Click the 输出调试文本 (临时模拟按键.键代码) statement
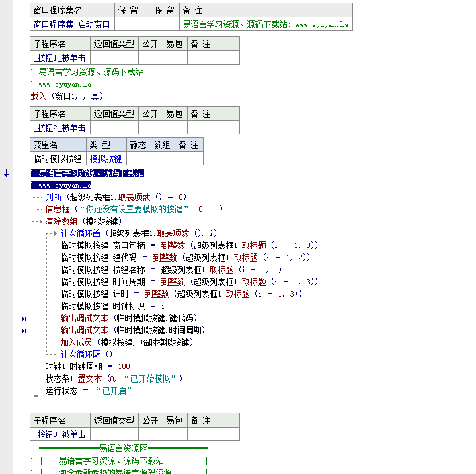 click(128, 318)
